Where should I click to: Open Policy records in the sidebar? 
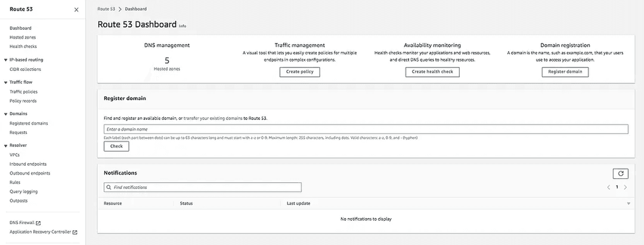coord(23,101)
